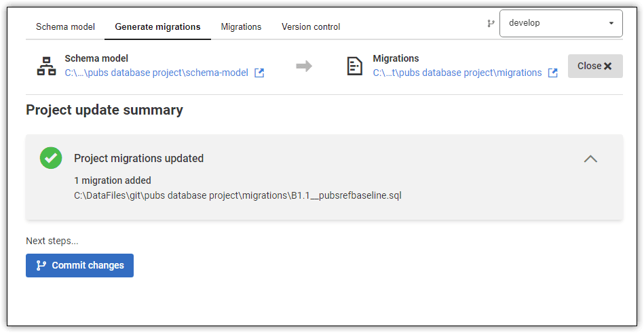Click the dropdown arrow of branch selector
644x333 pixels.
611,24
